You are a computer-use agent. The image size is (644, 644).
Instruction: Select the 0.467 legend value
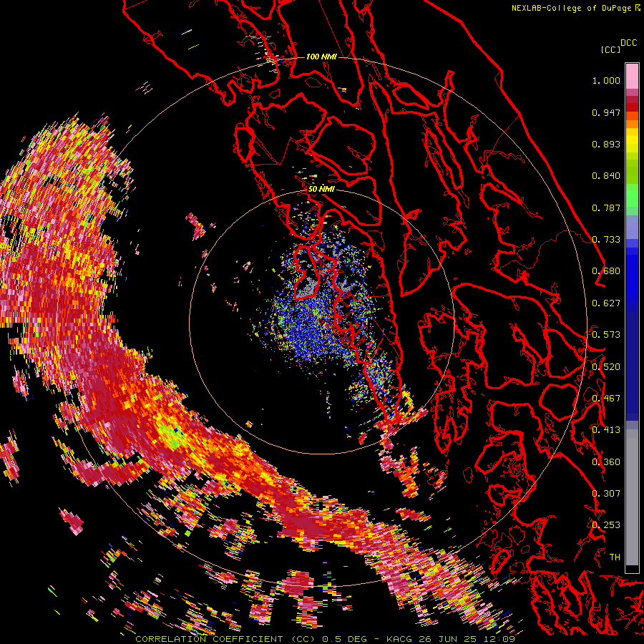point(606,399)
